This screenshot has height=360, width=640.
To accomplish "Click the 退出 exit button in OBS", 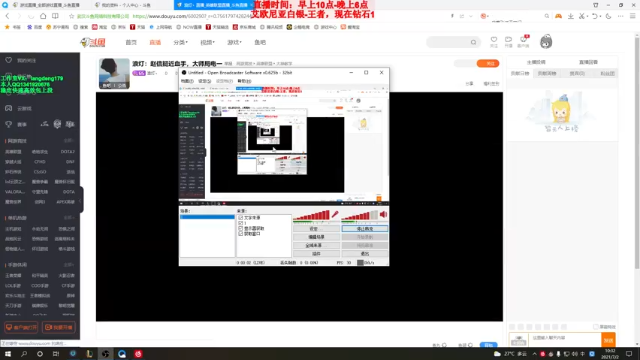I will pyautogui.click(x=364, y=254).
